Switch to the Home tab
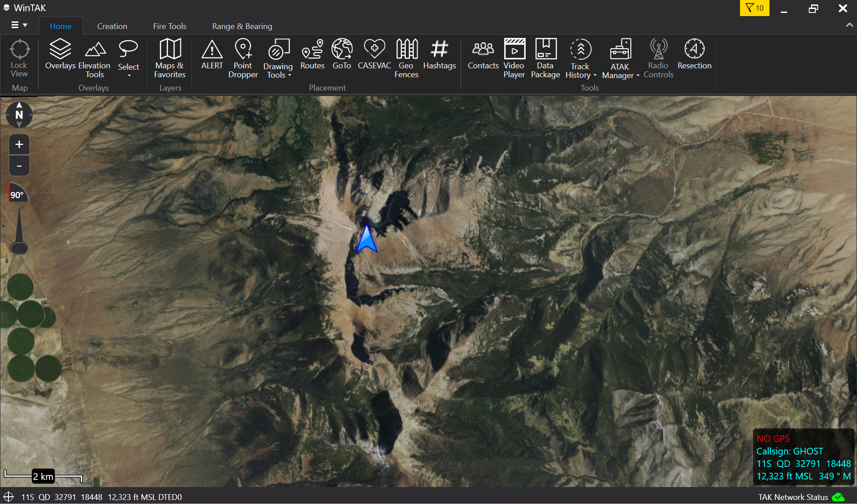The image size is (857, 504). (61, 26)
